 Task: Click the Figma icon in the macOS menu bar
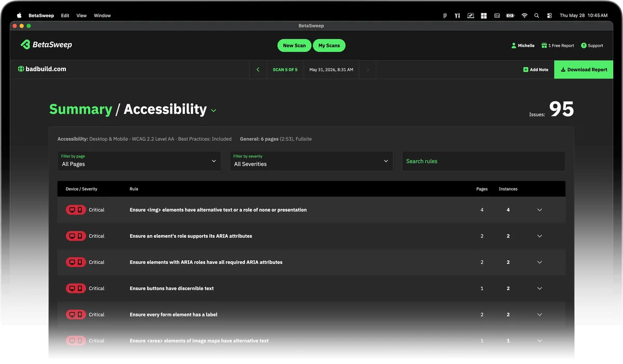445,16
